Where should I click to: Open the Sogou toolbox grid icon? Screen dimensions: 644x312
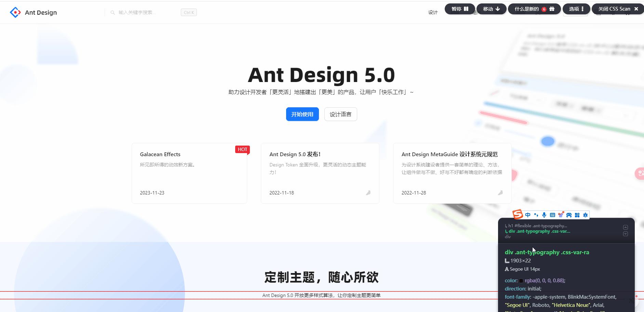click(577, 215)
